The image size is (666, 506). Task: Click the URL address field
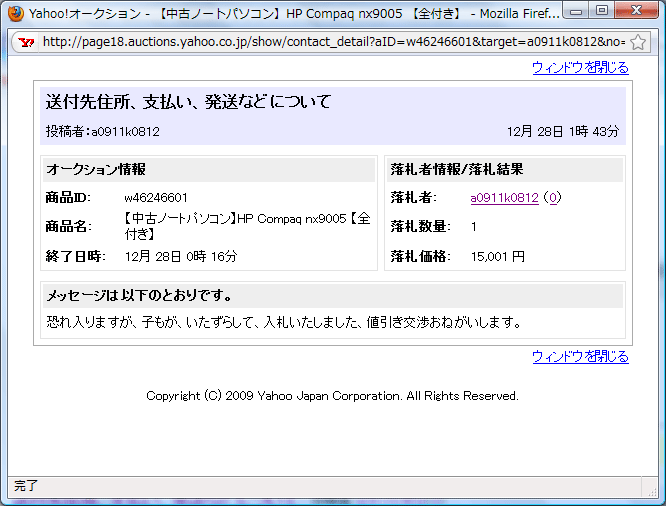pyautogui.click(x=334, y=42)
